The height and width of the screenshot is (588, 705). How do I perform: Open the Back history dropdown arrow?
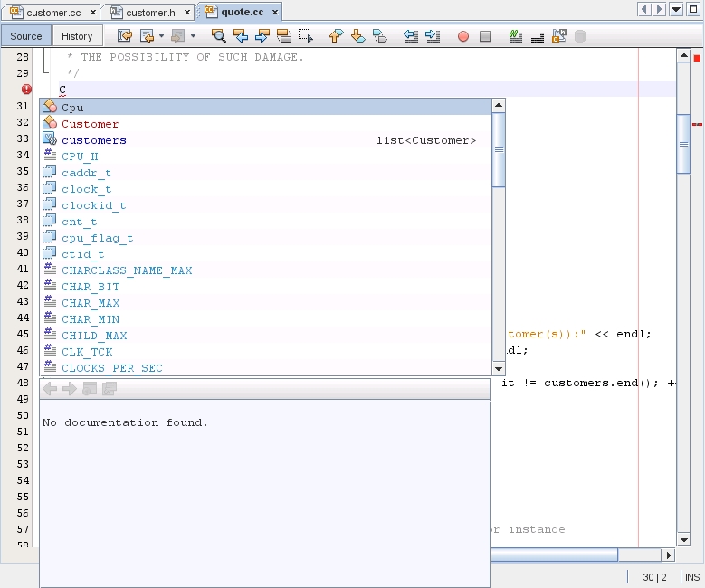(161, 36)
